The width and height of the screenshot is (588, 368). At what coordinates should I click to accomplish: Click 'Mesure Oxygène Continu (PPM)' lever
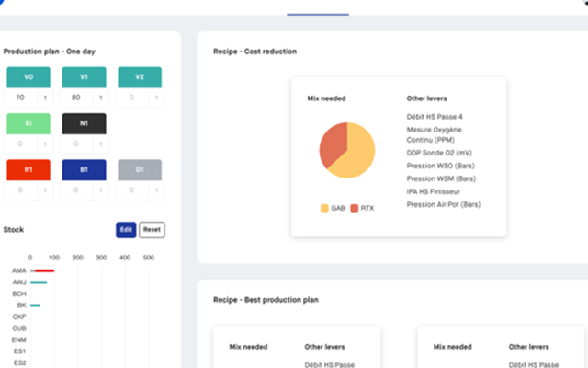point(435,135)
